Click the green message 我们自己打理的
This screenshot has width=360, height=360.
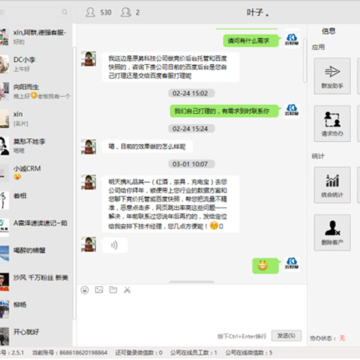pyautogui.click(x=224, y=111)
